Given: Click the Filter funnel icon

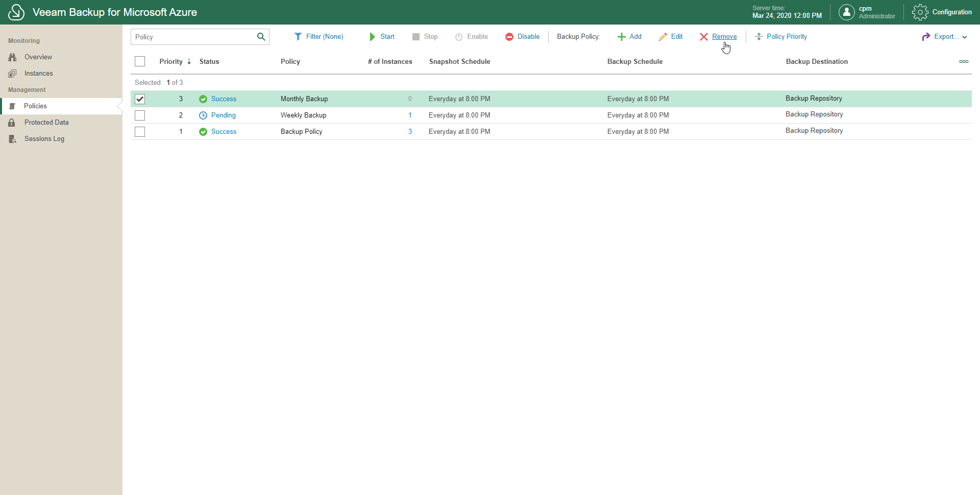Looking at the screenshot, I should point(298,37).
